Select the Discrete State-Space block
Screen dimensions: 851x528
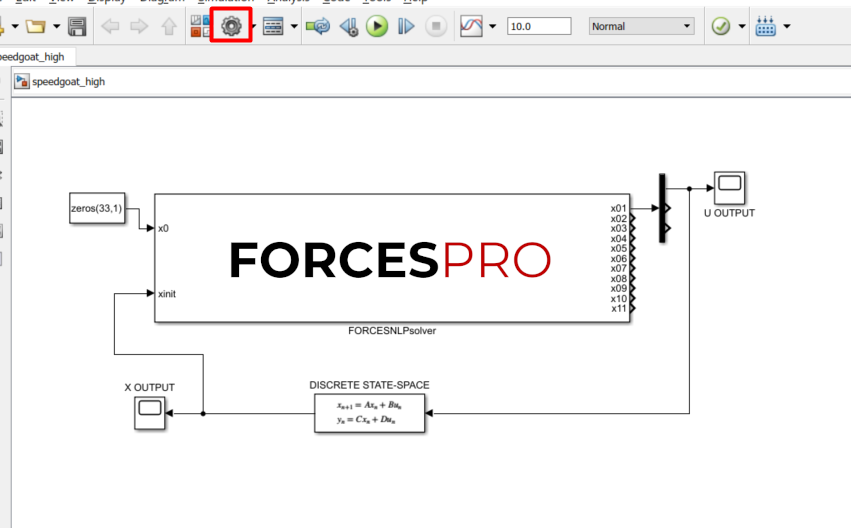[x=369, y=412]
